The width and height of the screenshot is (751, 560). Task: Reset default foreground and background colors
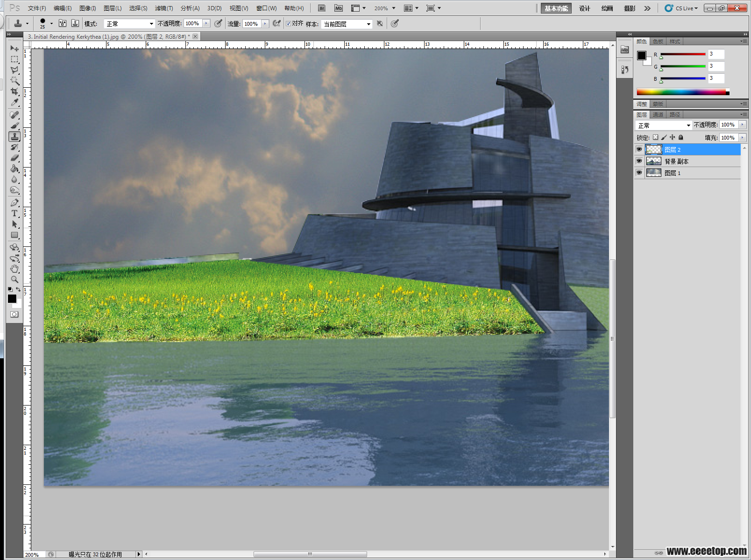(10, 289)
